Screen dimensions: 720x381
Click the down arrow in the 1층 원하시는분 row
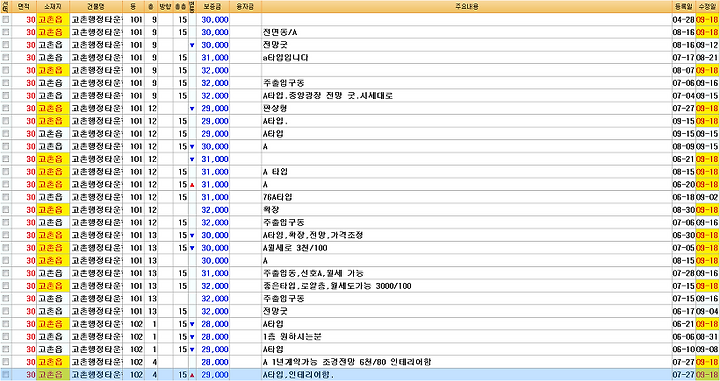[192, 337]
